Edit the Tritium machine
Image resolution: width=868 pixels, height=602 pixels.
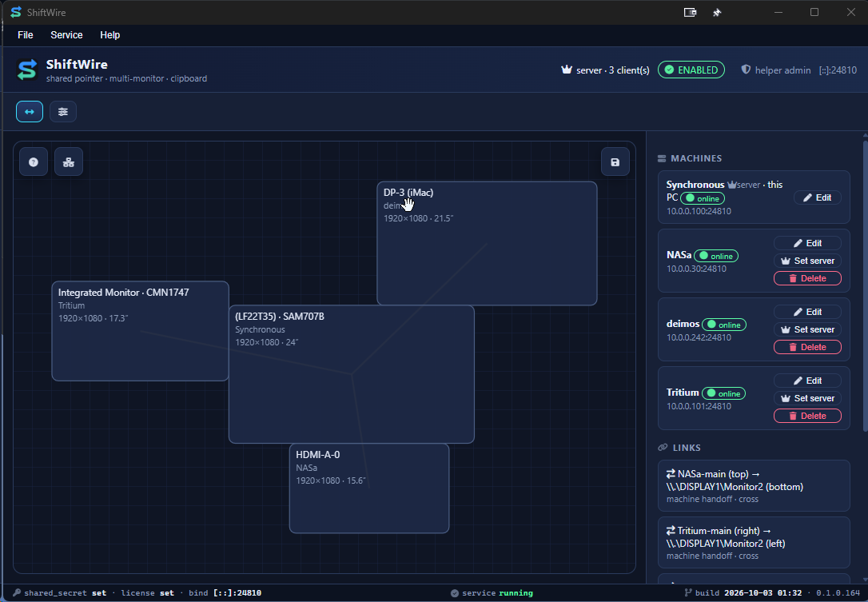coord(807,381)
